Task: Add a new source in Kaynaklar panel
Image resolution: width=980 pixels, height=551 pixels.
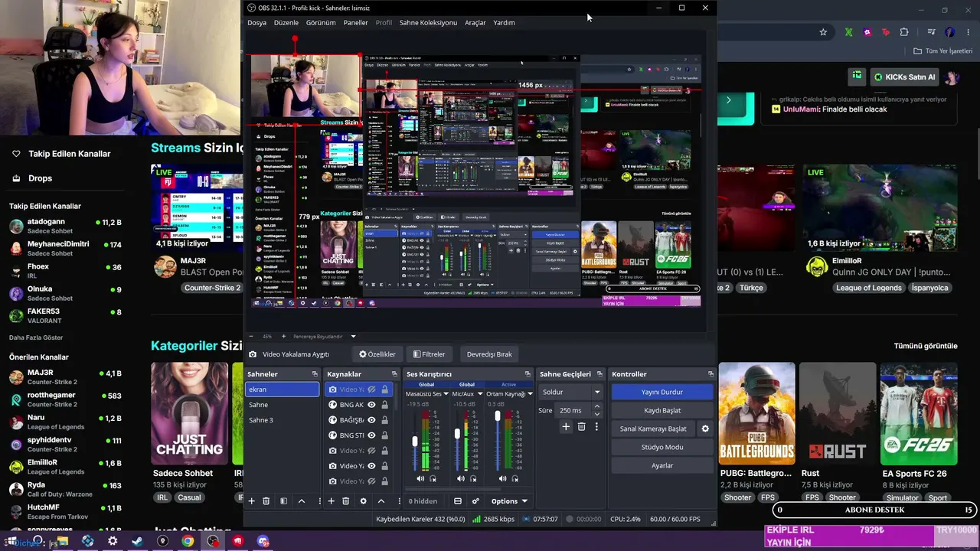Action: (x=331, y=501)
